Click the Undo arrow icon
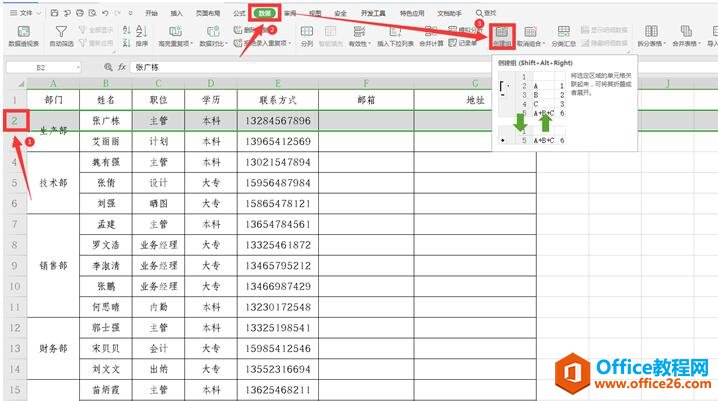The image size is (718, 401). tap(105, 13)
